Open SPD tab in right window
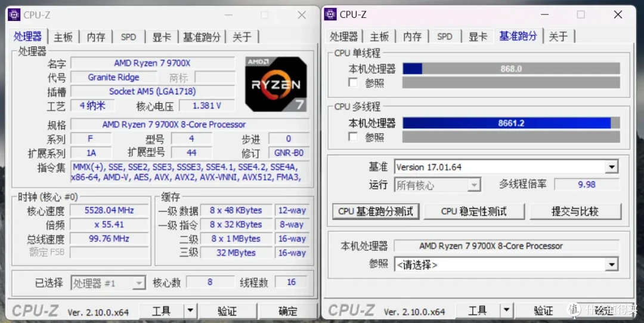644x323 pixels. [x=444, y=36]
